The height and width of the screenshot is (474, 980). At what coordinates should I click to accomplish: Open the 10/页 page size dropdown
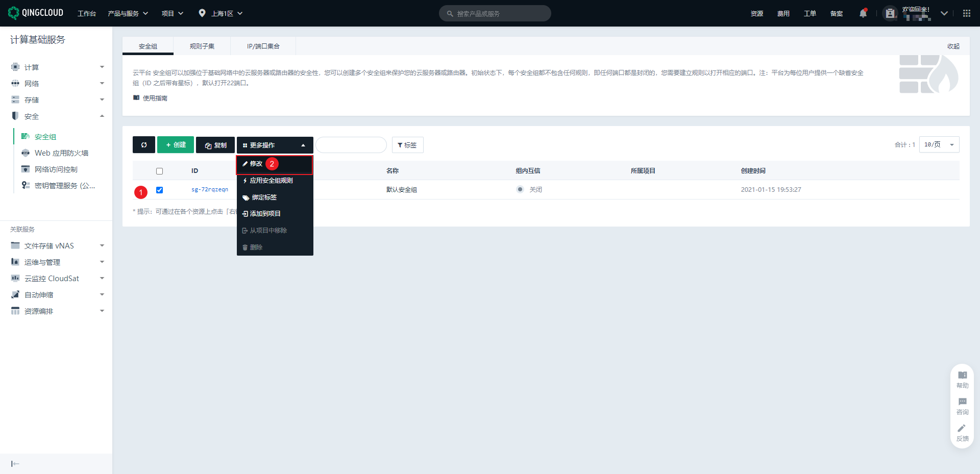click(x=939, y=144)
